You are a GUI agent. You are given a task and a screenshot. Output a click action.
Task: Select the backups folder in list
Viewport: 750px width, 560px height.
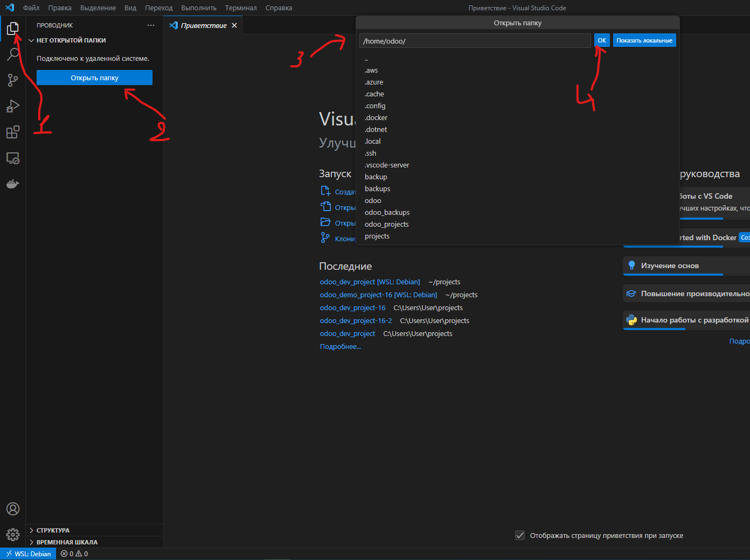coord(518,189)
